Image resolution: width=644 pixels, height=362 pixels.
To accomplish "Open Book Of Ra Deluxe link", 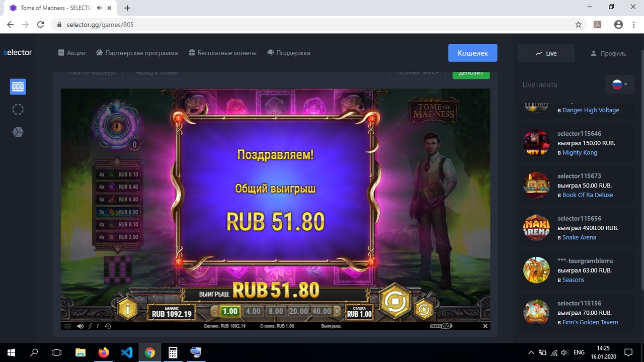I will [588, 195].
